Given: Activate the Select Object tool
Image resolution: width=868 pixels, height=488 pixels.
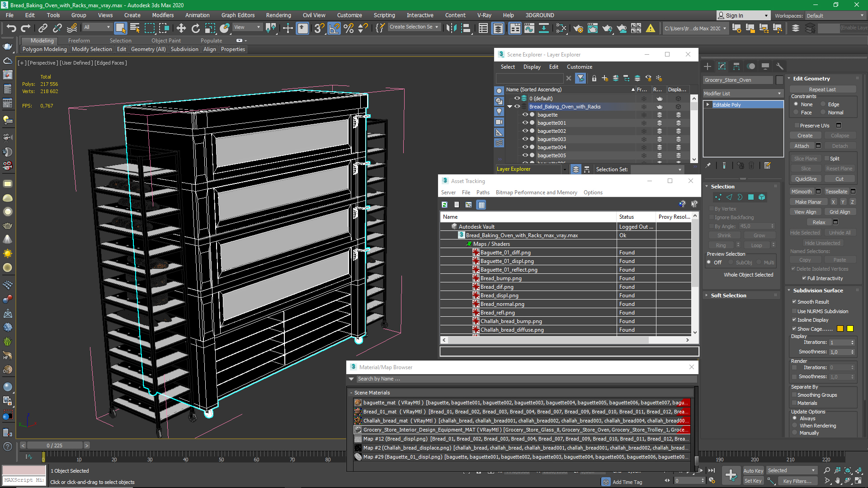Looking at the screenshot, I should coord(120,28).
